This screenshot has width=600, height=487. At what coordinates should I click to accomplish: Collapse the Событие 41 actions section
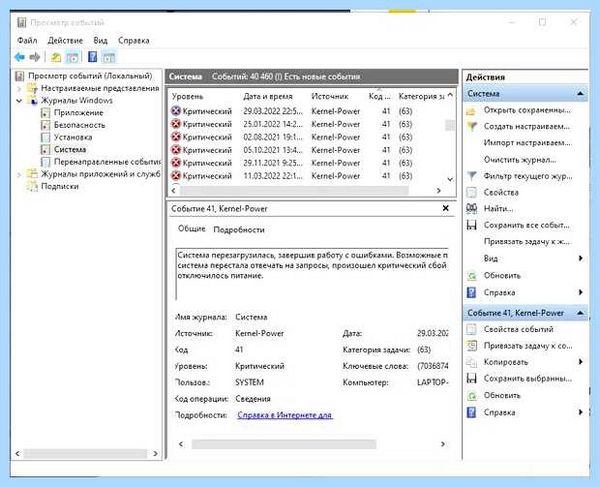point(580,313)
